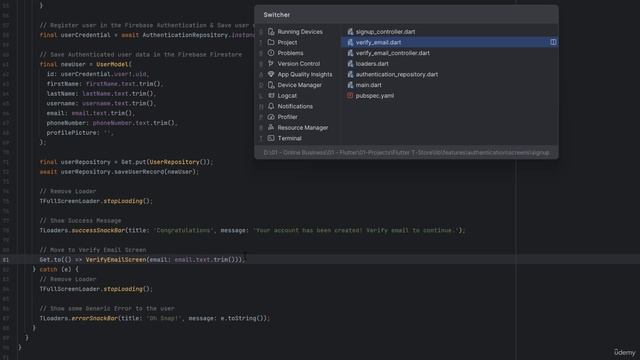Viewport: 640px width, 360px height.
Task: Click Get.put(UserRepository()) line
Action: [x=126, y=162]
